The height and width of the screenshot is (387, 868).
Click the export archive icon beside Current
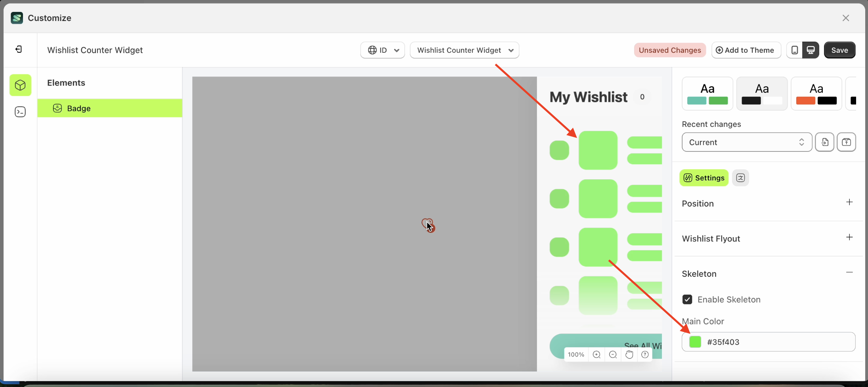click(847, 142)
